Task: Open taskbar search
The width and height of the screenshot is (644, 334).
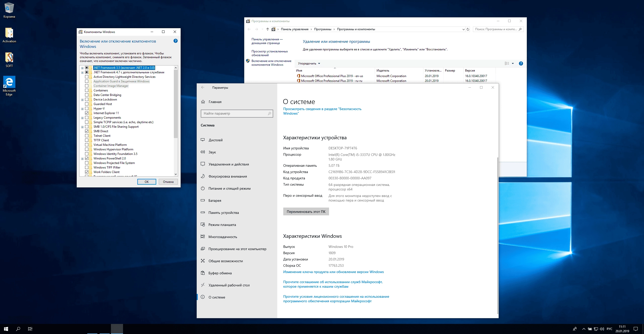Action: coord(18,329)
